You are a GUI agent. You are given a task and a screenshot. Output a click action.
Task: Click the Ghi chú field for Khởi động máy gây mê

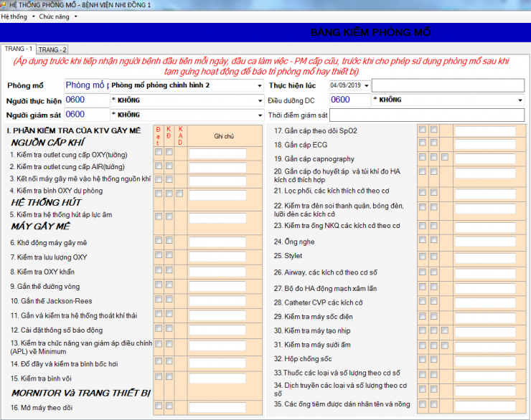tap(217, 242)
